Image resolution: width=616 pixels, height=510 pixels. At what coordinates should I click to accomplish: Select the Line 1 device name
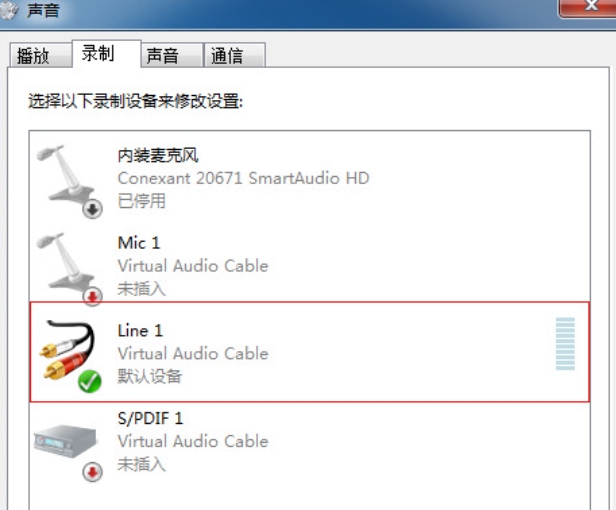pyautogui.click(x=140, y=330)
